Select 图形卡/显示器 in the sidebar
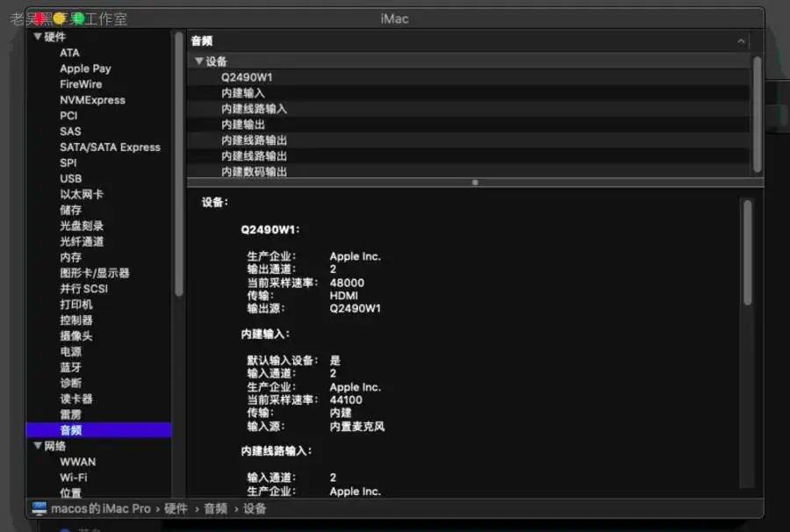Image resolution: width=790 pixels, height=532 pixels. click(x=94, y=272)
